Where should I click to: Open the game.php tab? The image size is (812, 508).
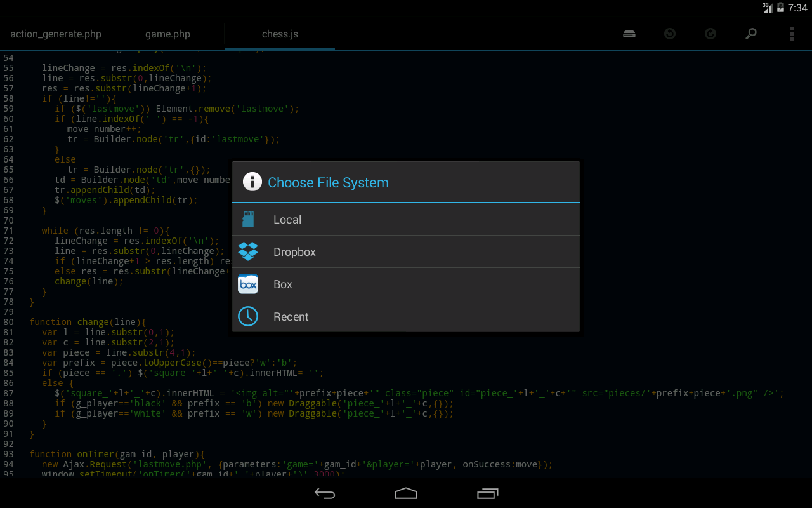[167, 34]
